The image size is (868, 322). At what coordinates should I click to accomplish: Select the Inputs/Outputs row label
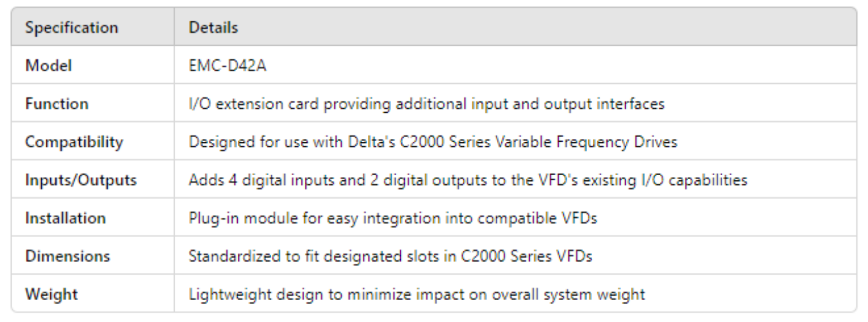tap(81, 180)
